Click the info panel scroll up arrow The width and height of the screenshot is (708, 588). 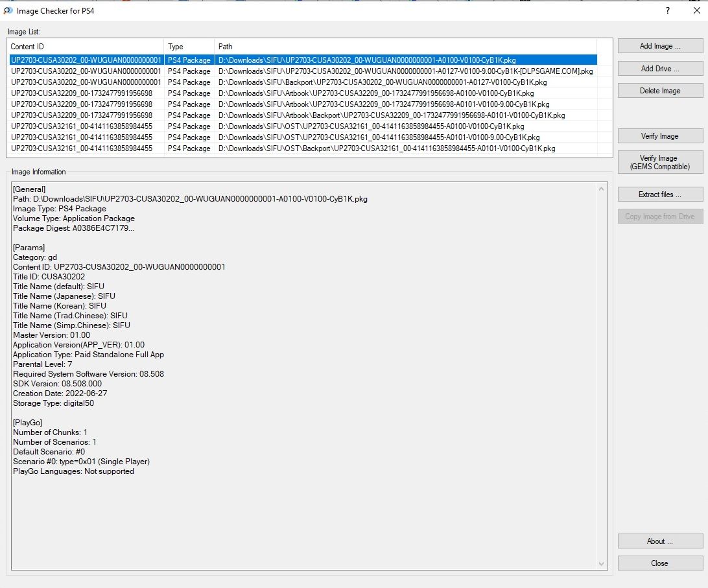[601, 189]
